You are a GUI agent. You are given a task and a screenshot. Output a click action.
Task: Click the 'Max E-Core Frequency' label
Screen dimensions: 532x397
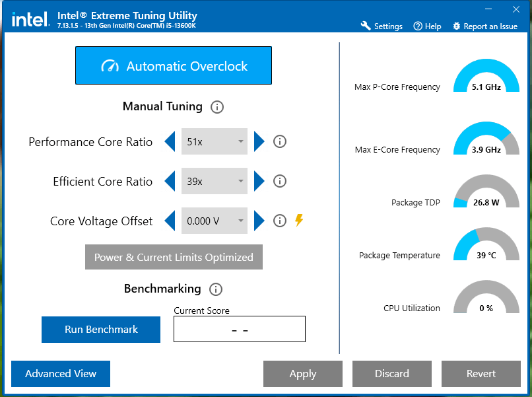397,150
